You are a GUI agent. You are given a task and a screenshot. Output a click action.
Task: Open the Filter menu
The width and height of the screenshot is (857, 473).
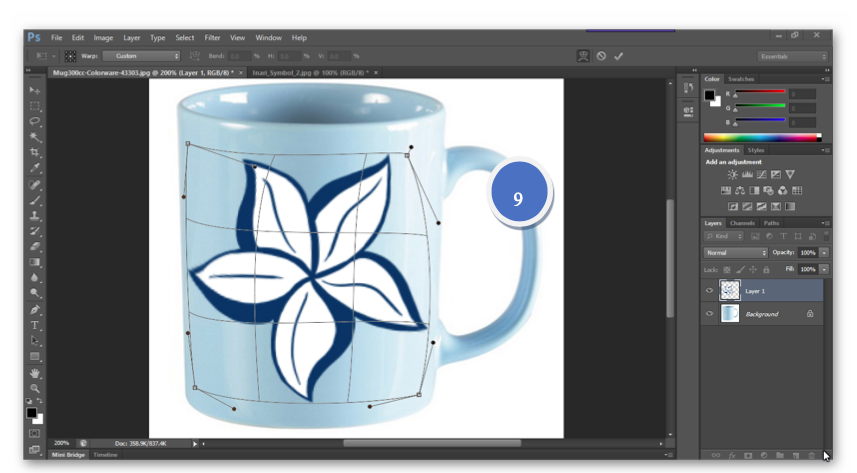point(210,37)
